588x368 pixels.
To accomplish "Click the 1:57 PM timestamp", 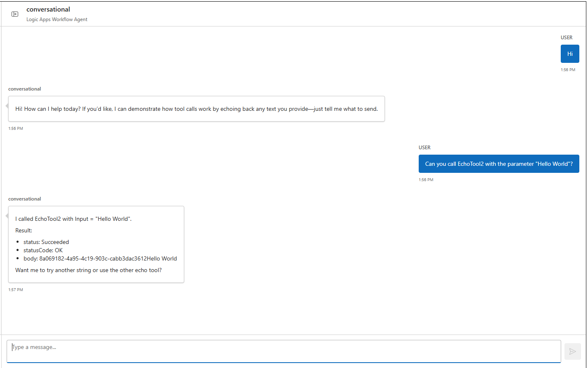I will coord(16,290).
